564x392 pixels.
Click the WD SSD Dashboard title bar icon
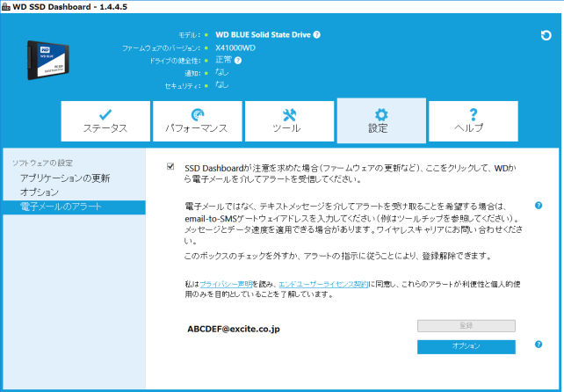pos(6,7)
